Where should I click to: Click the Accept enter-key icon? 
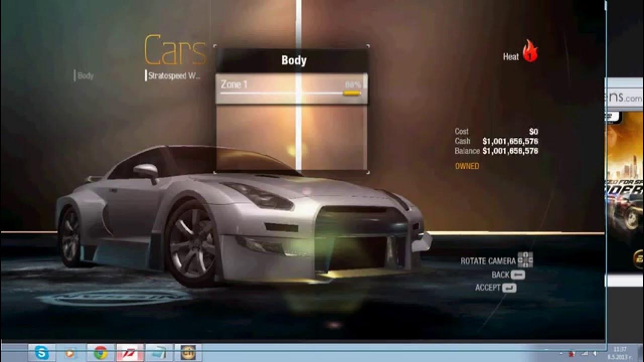click(509, 288)
